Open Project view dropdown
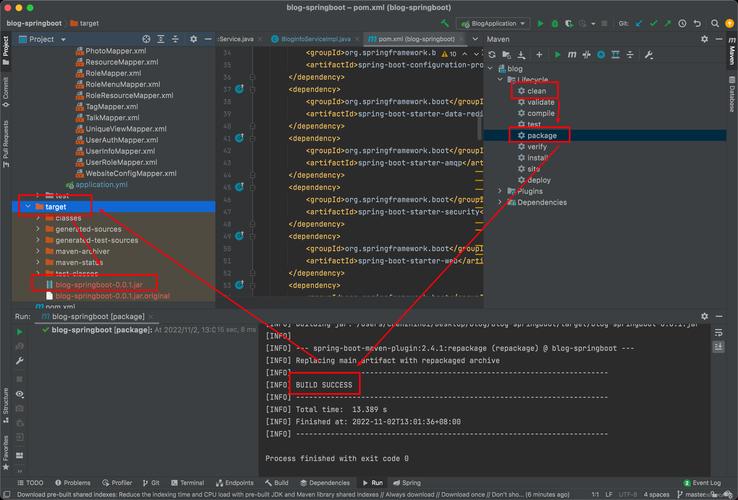The height and width of the screenshot is (500, 738). (x=63, y=40)
